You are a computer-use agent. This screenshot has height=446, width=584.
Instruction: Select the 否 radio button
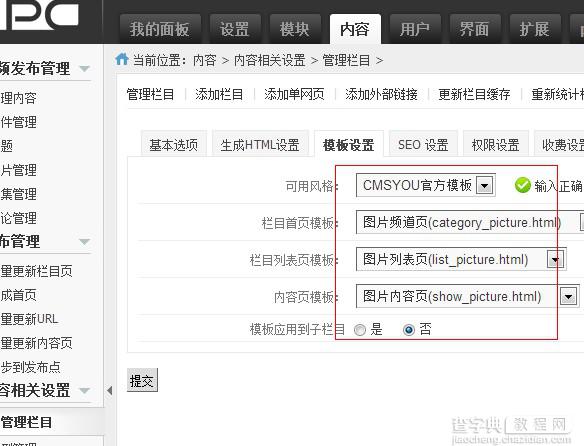pyautogui.click(x=409, y=330)
